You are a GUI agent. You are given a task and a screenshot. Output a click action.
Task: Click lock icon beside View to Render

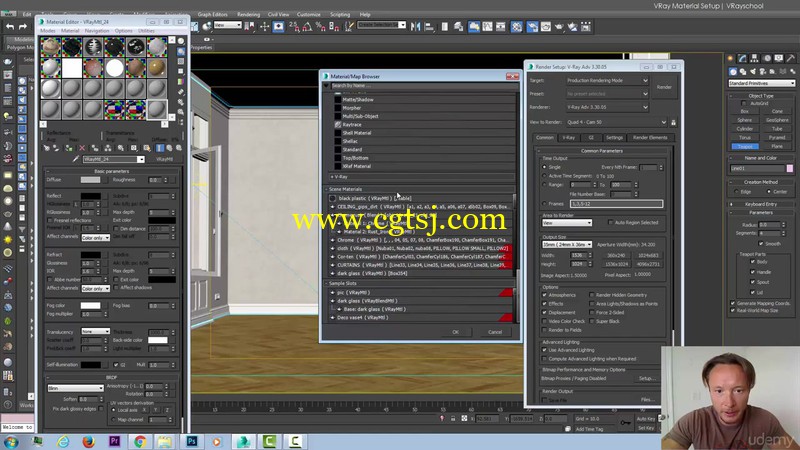(673, 122)
